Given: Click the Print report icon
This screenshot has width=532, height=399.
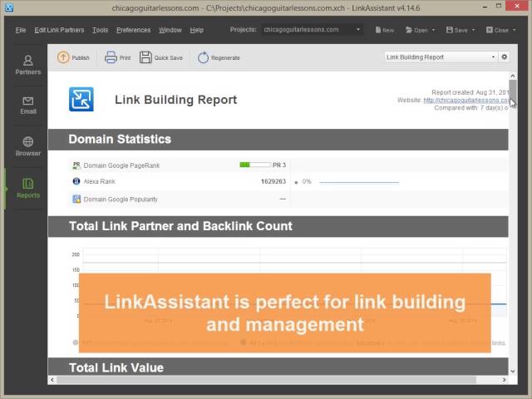Looking at the screenshot, I should (111, 57).
